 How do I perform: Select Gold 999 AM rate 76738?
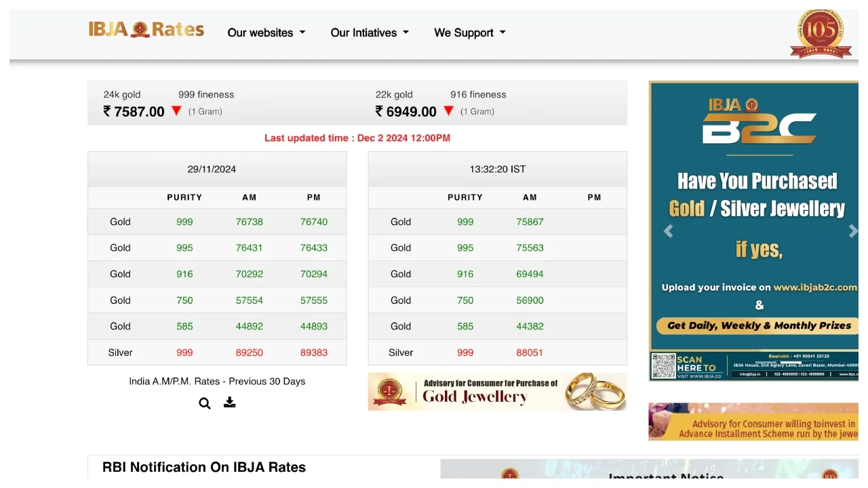click(250, 222)
